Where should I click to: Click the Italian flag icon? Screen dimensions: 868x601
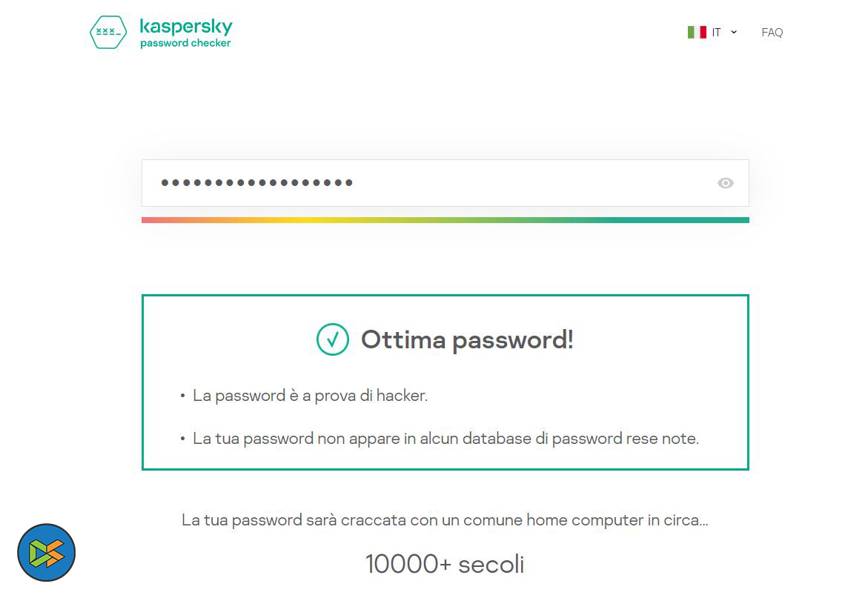pyautogui.click(x=696, y=32)
